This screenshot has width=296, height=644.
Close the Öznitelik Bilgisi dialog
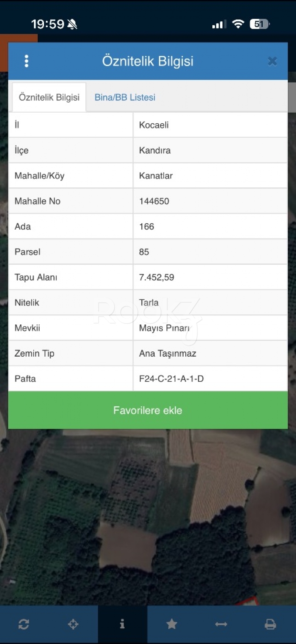pos(272,61)
